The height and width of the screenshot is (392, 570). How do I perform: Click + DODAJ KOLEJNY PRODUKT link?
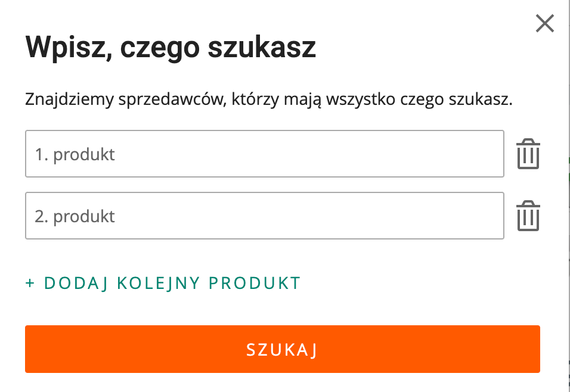coord(163,283)
